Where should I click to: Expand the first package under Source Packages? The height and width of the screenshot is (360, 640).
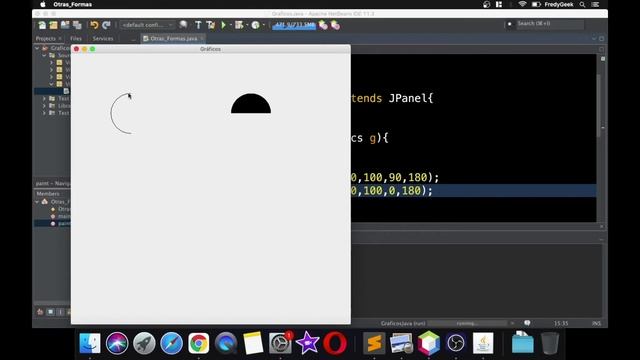[51, 62]
